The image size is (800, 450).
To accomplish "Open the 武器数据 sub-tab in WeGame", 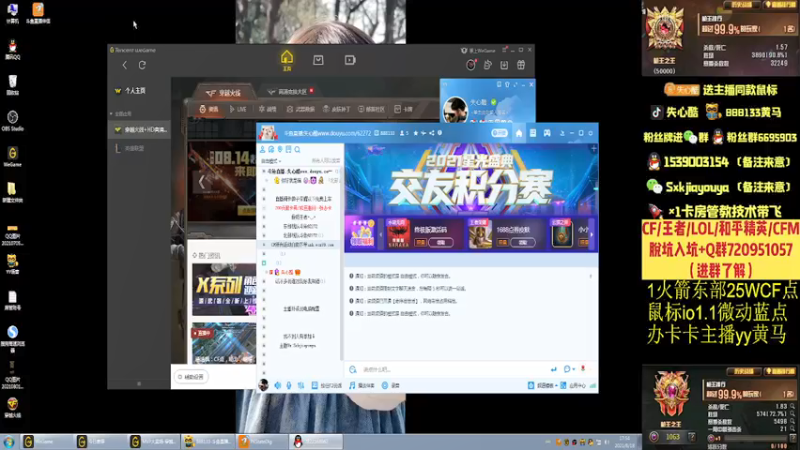I will (301, 109).
